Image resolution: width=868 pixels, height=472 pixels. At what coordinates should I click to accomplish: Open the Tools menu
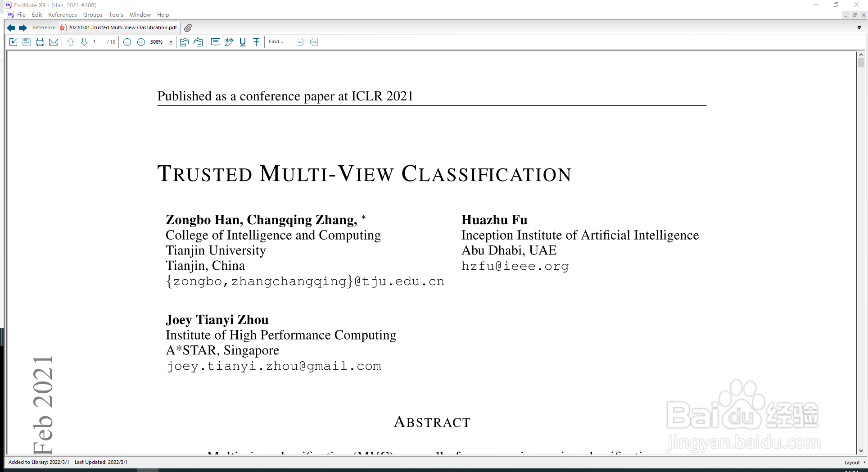coord(116,15)
